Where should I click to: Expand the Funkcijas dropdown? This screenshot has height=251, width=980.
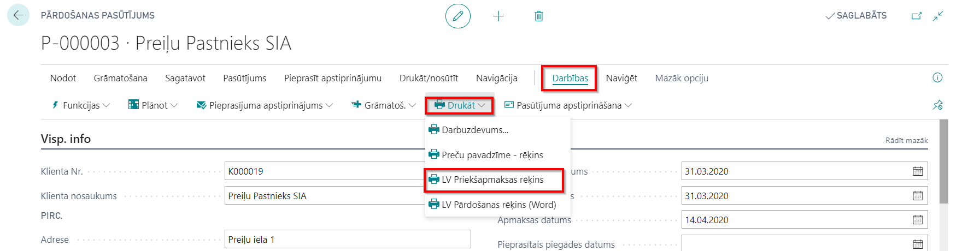tap(81, 105)
